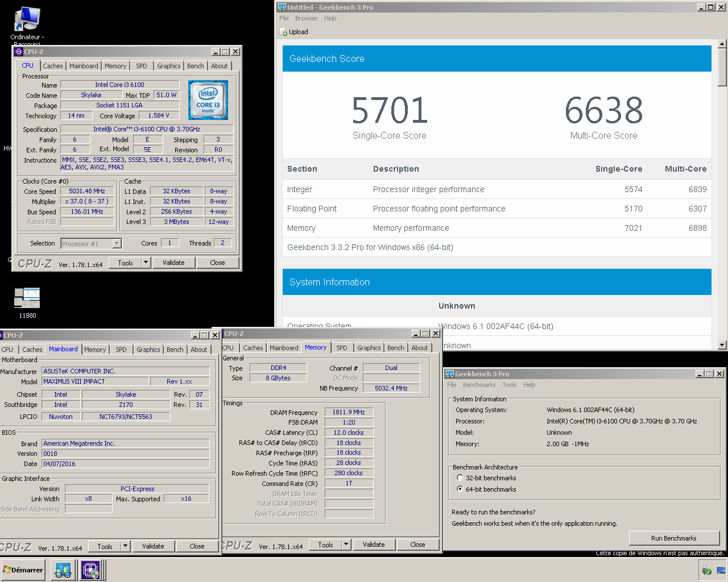Open the Démarrer start button
Image resolution: width=728 pixels, height=582 pixels.
(x=23, y=570)
